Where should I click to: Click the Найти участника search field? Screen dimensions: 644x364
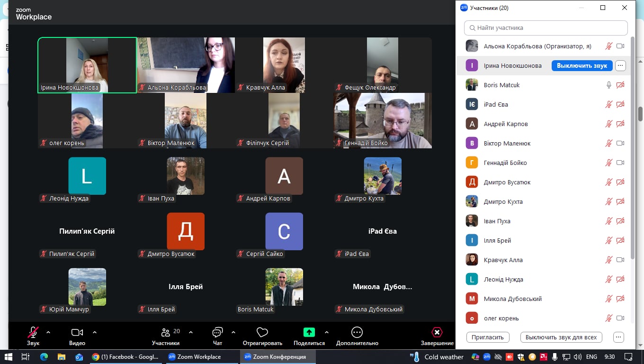(x=546, y=28)
